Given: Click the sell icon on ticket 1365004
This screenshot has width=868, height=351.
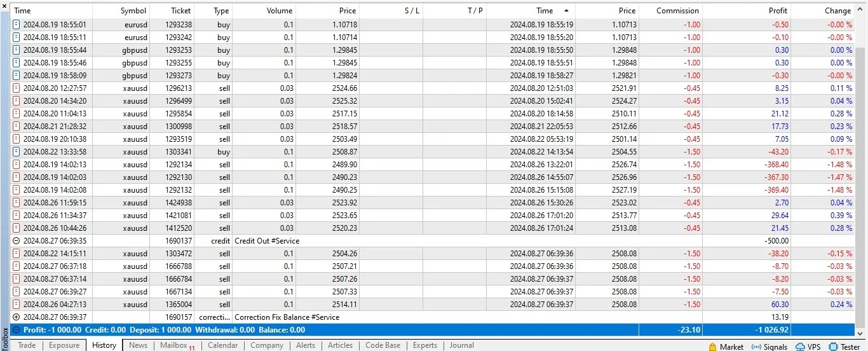Looking at the screenshot, I should [x=17, y=304].
